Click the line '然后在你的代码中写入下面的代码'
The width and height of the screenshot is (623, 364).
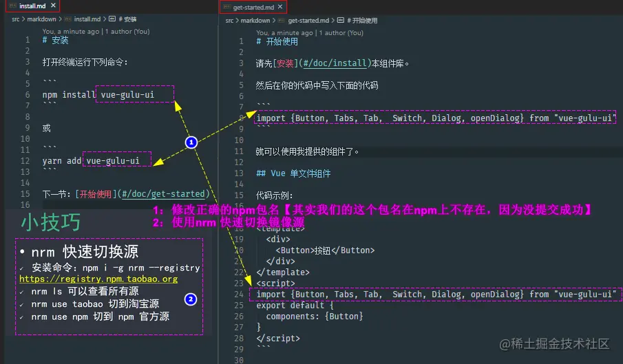tap(317, 85)
